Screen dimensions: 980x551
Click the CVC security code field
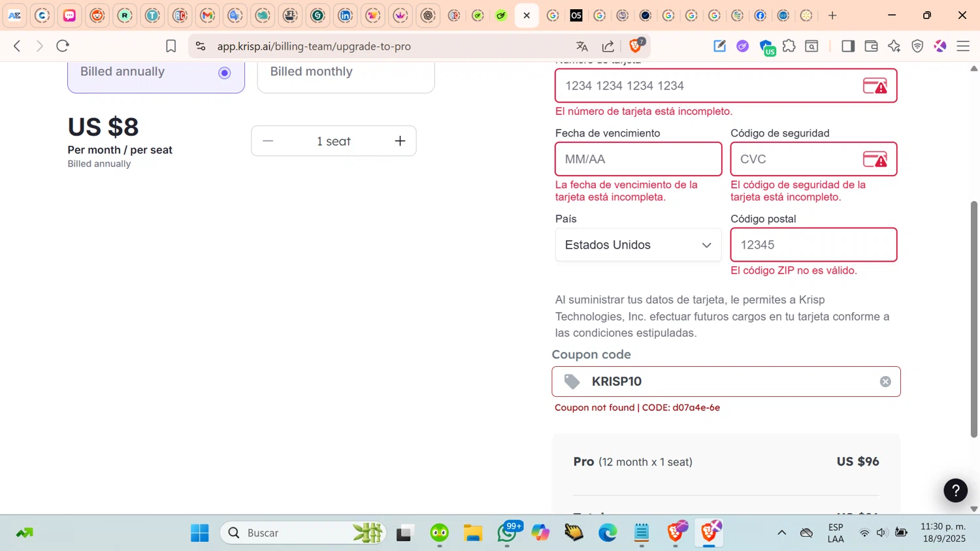pyautogui.click(x=813, y=159)
